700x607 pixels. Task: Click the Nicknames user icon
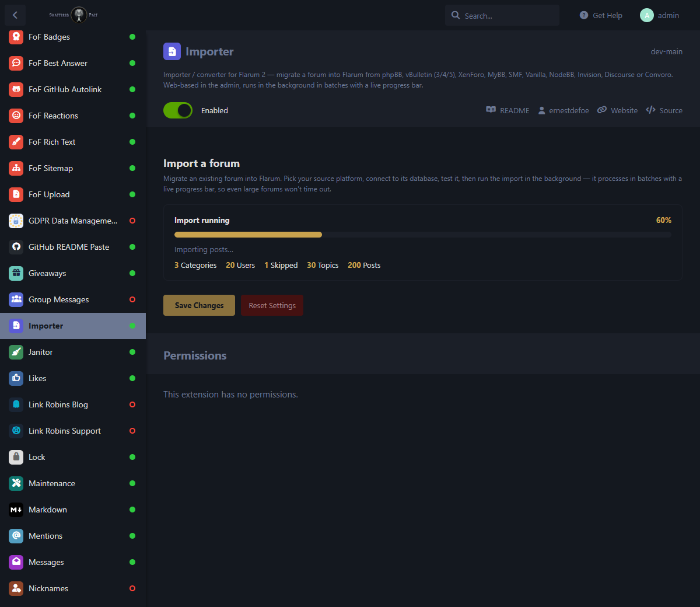(x=16, y=588)
